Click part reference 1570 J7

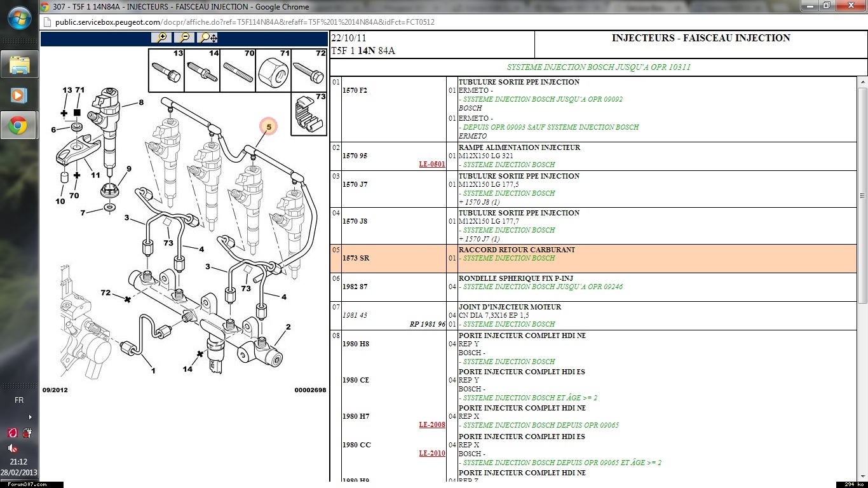pyautogui.click(x=355, y=184)
